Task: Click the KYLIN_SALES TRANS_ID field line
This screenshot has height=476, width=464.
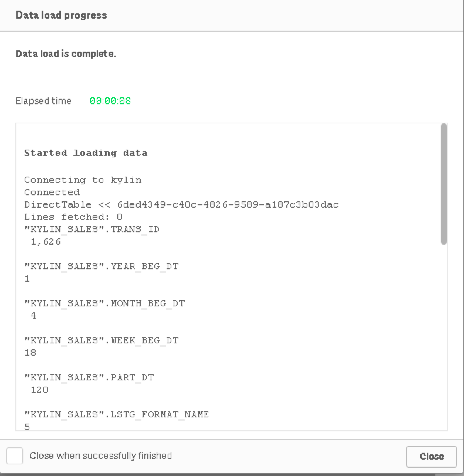Action: pos(91,229)
